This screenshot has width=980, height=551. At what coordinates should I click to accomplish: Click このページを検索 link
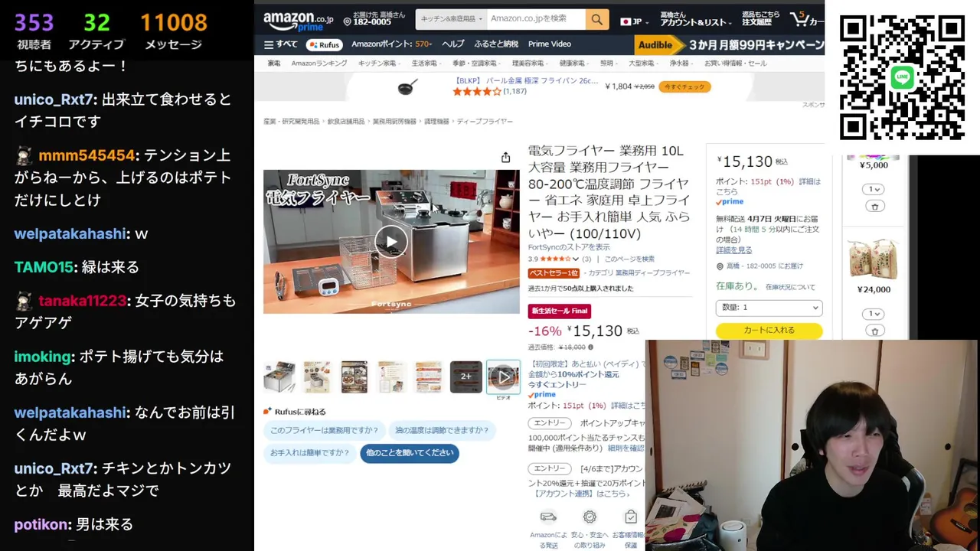629,259
